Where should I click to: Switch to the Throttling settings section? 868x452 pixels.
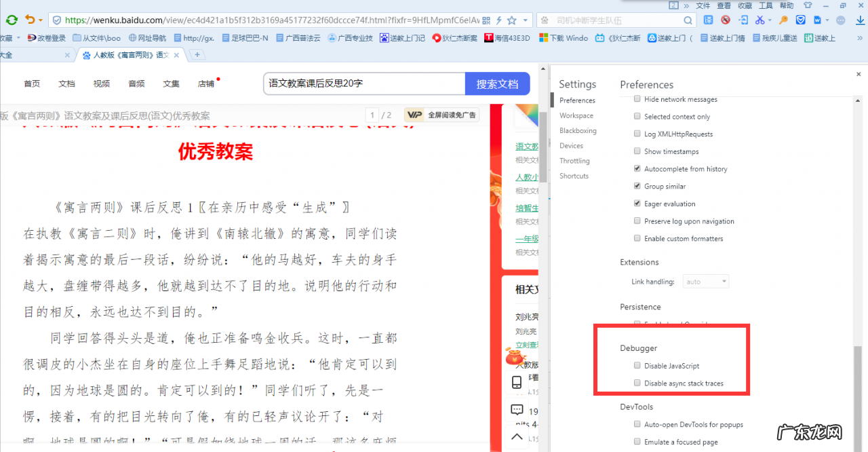pos(574,161)
